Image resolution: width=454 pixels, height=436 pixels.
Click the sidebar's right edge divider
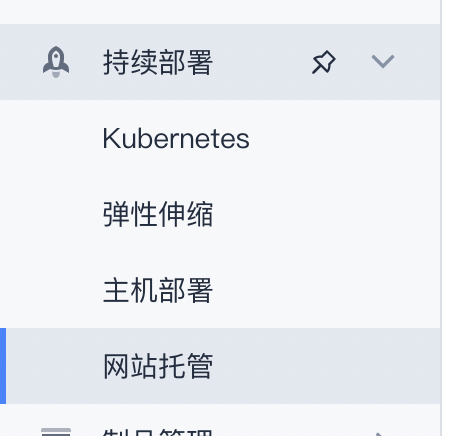click(x=441, y=218)
